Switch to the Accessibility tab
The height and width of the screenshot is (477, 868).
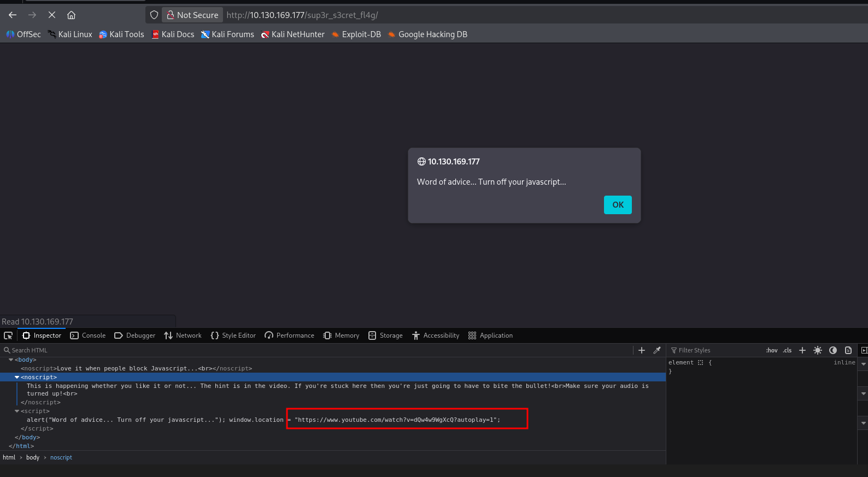[436, 335]
